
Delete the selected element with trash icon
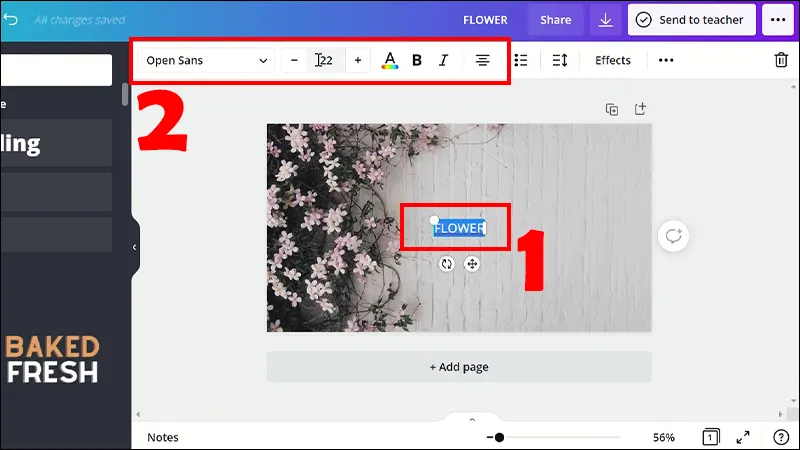coord(781,60)
